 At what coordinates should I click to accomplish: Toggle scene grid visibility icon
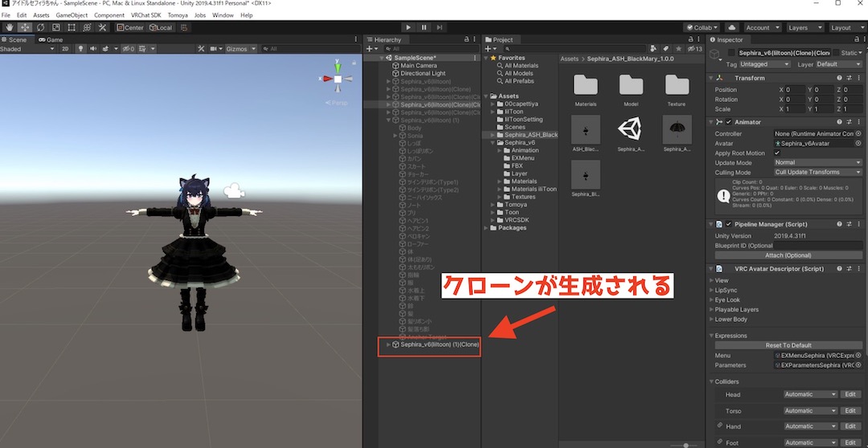point(143,49)
